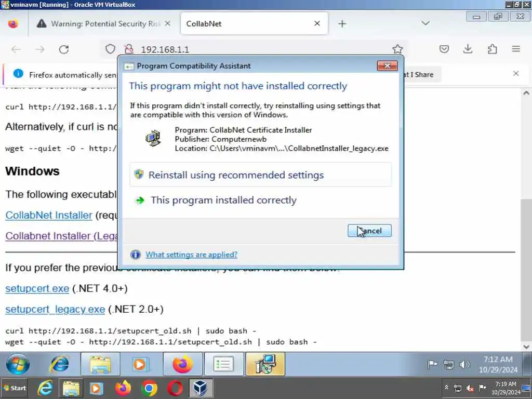Open What settings are applied link
The image size is (532, 399).
(191, 255)
